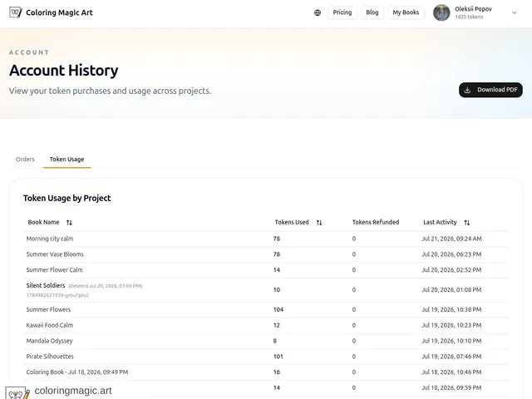Click the Book Name column label
Screen dimensions: 532x399
pos(43,222)
